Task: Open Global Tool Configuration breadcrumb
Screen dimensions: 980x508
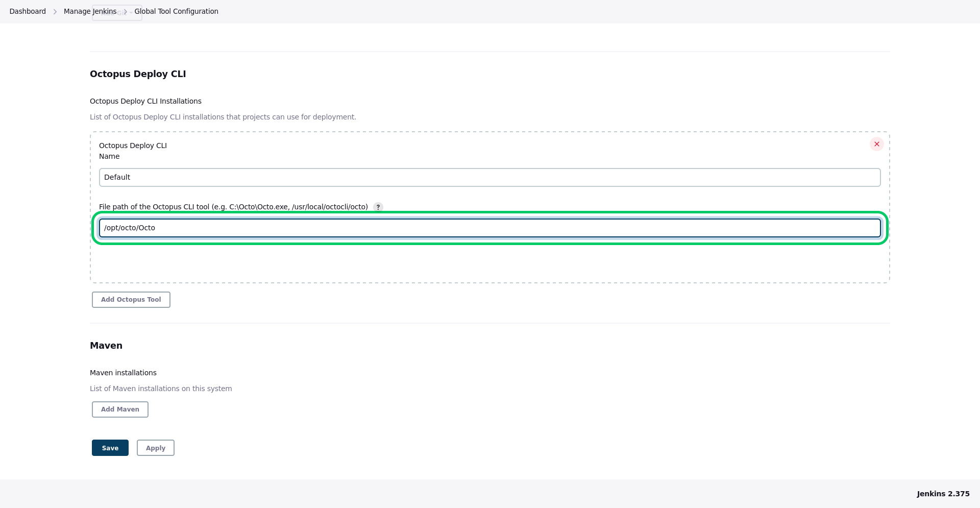Action: (x=176, y=11)
